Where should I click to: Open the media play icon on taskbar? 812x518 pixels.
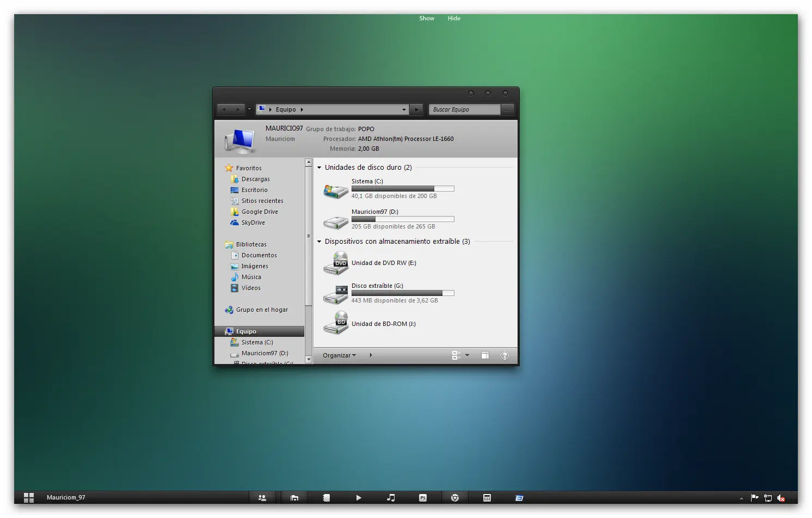[x=359, y=497]
